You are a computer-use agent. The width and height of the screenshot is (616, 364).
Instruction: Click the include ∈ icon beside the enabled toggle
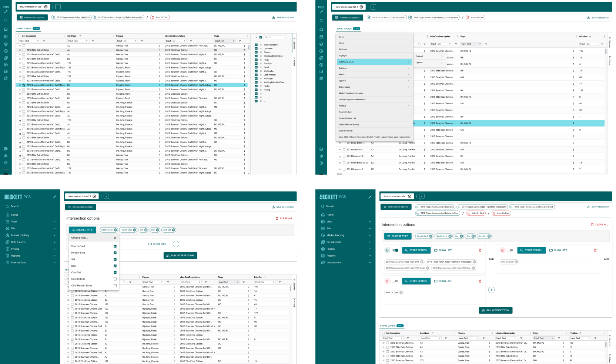387,250
